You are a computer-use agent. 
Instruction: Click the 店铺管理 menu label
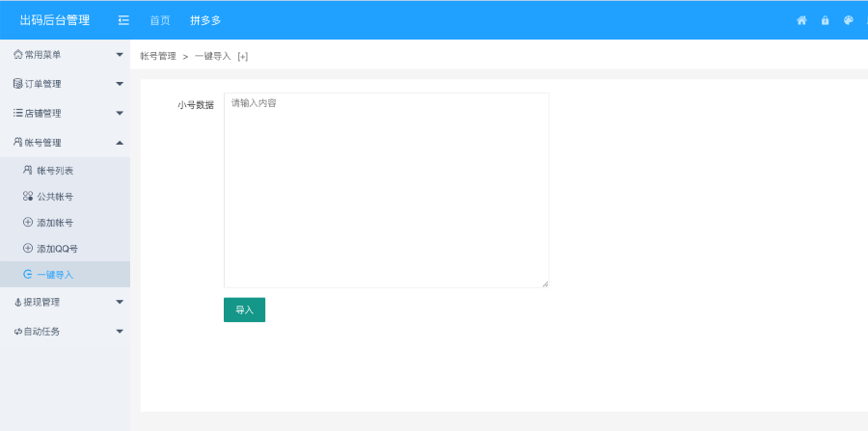pos(42,114)
